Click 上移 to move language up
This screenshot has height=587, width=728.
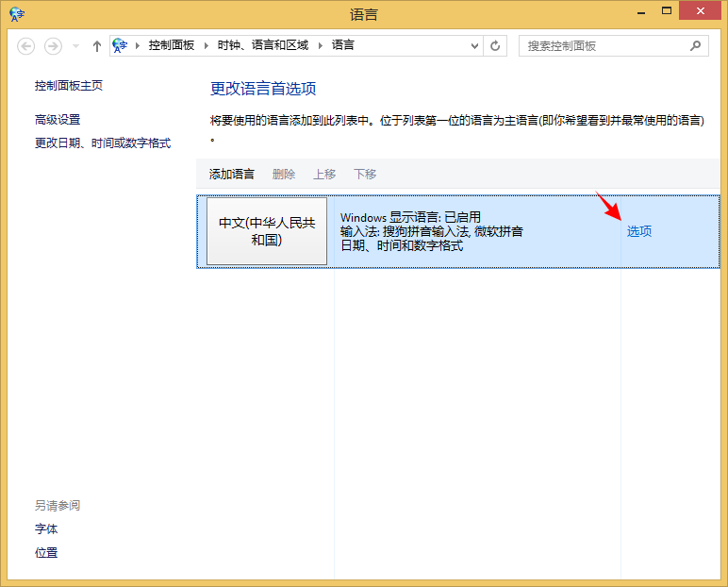[x=324, y=174]
